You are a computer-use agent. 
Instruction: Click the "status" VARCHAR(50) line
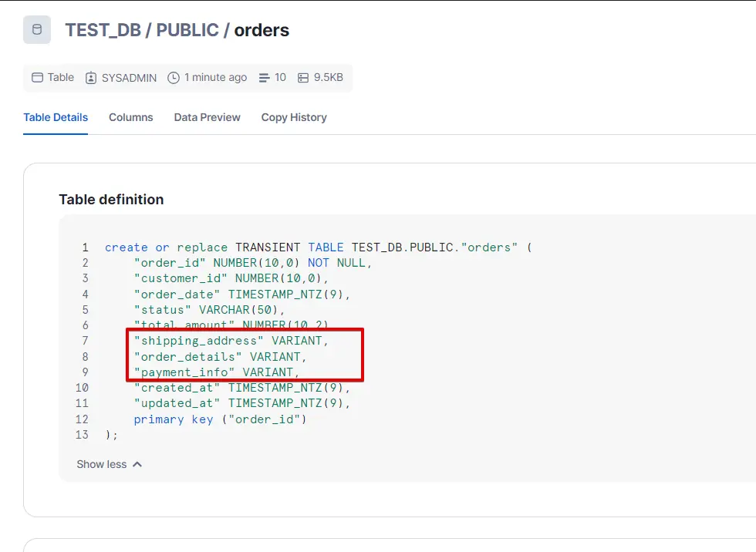(209, 310)
